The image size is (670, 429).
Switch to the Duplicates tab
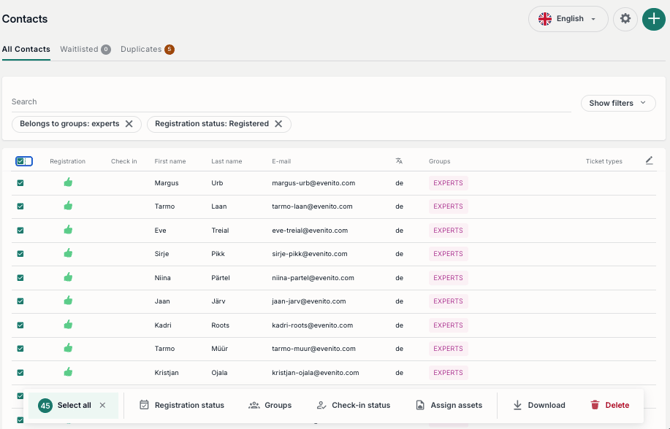pos(147,49)
